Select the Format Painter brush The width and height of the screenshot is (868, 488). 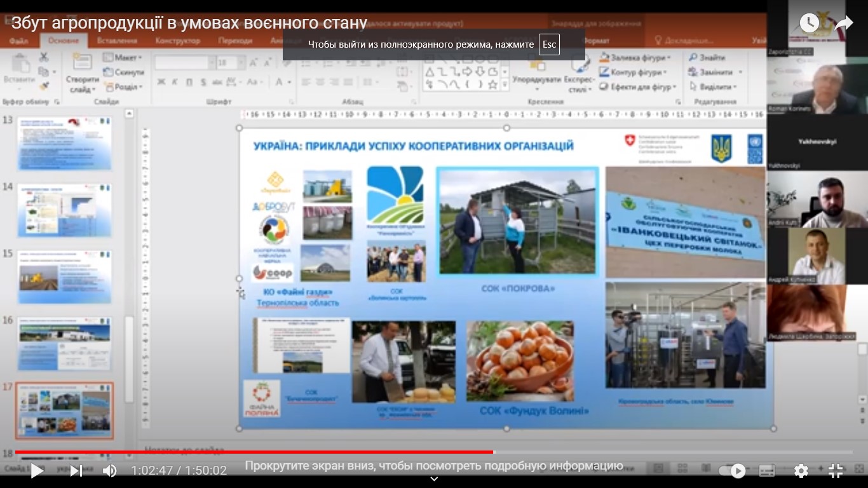pyautogui.click(x=44, y=86)
